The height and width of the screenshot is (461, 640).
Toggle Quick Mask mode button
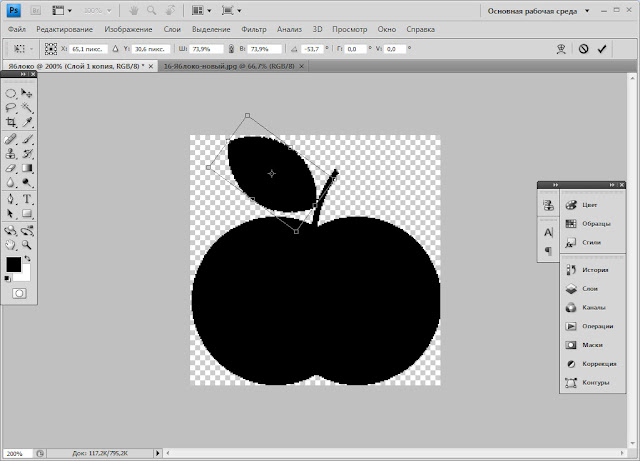(x=19, y=294)
